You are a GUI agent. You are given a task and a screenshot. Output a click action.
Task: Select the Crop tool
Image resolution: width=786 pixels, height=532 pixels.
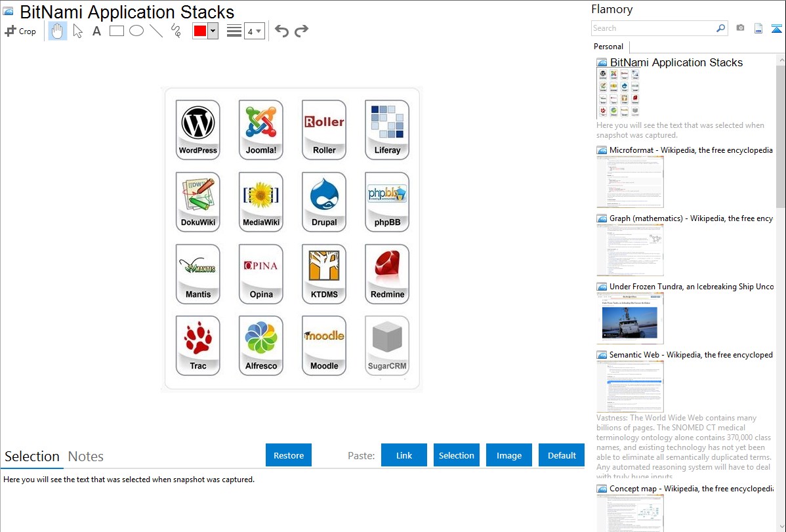pos(20,31)
